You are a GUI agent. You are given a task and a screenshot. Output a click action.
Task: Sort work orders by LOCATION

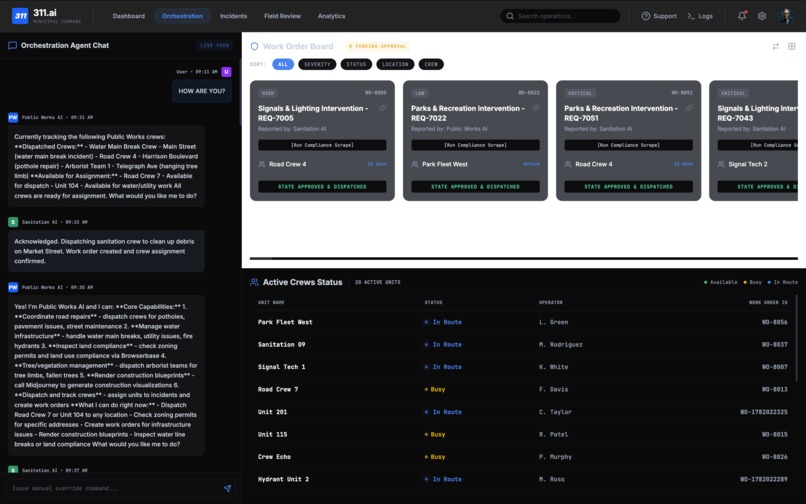coord(395,64)
